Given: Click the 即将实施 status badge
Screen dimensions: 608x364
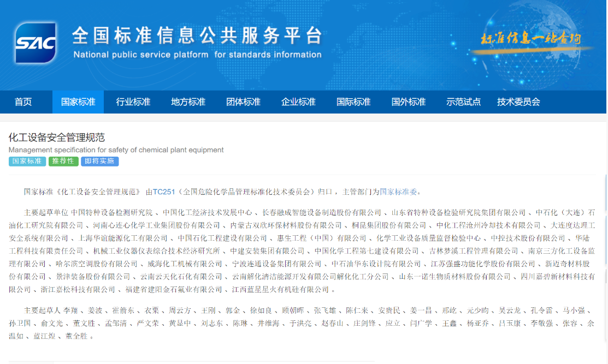Looking at the screenshot, I should click(99, 162).
